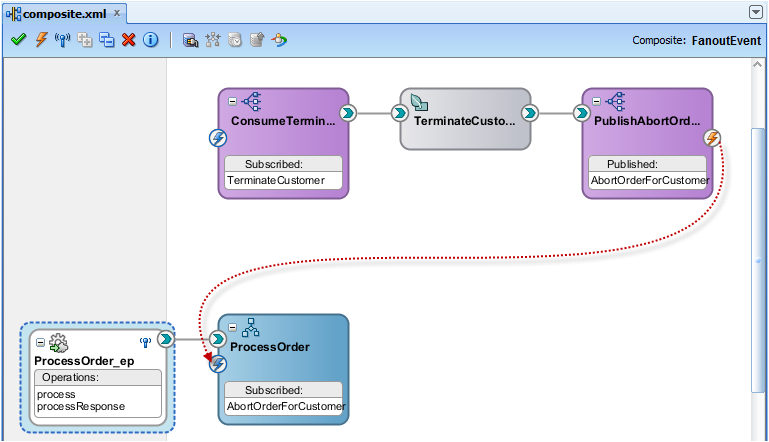Viewport: 769px width, 442px height.
Task: Click BPEL process icon in ProcessOrder
Action: point(251,327)
